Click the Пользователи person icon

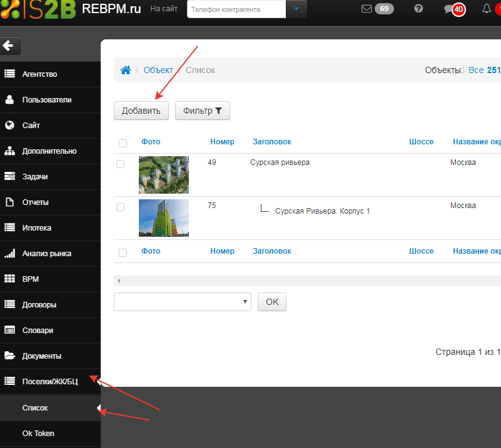[x=9, y=99]
